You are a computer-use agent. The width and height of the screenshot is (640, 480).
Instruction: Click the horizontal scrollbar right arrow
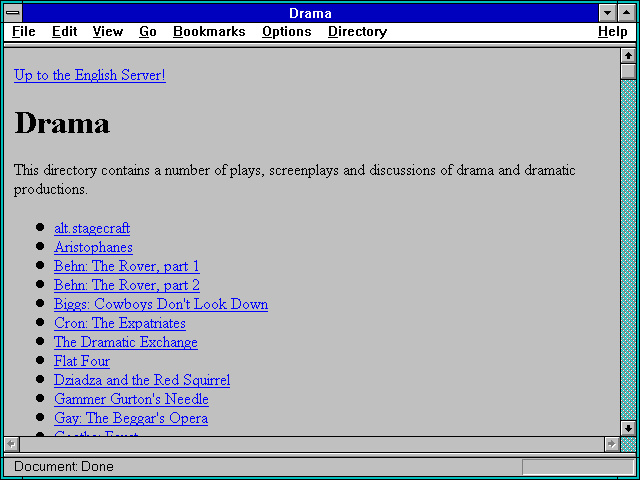(611, 444)
